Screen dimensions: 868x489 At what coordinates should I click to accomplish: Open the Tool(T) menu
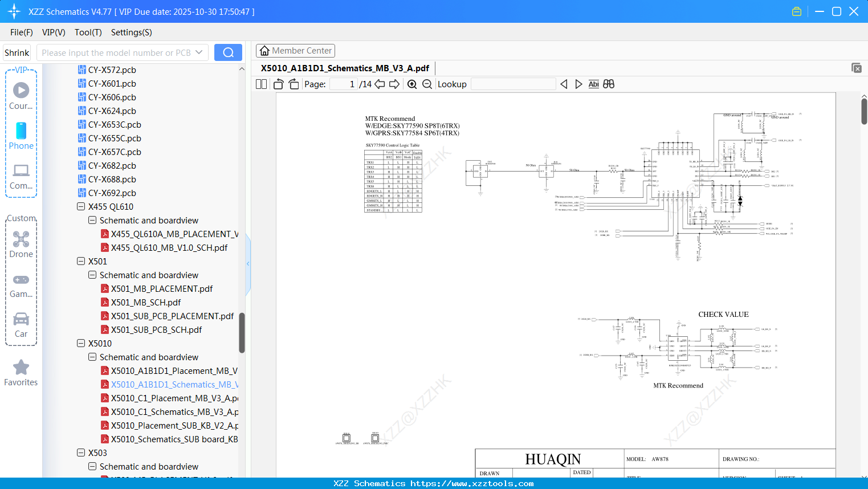(88, 32)
